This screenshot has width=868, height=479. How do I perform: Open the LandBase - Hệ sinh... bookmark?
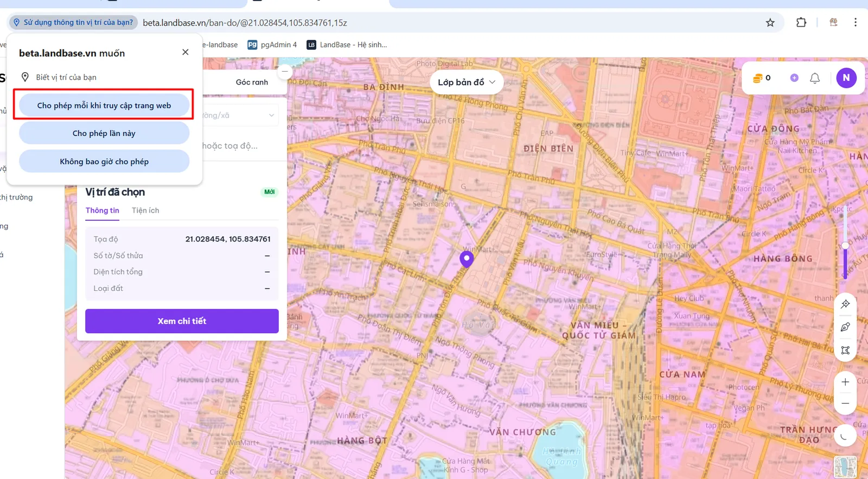point(347,45)
